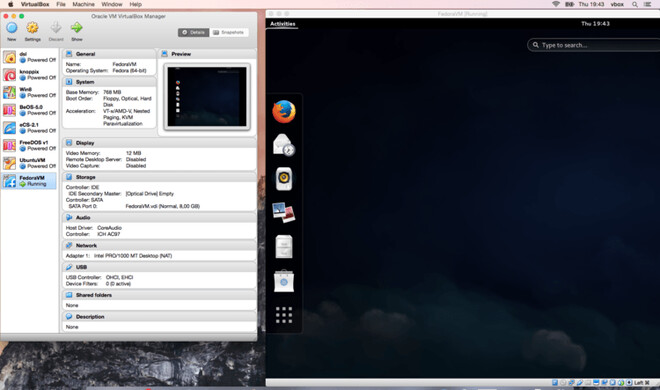Screen dimensions: 660x390
Task: Open Notification Center list icon
Action: pos(647,4)
